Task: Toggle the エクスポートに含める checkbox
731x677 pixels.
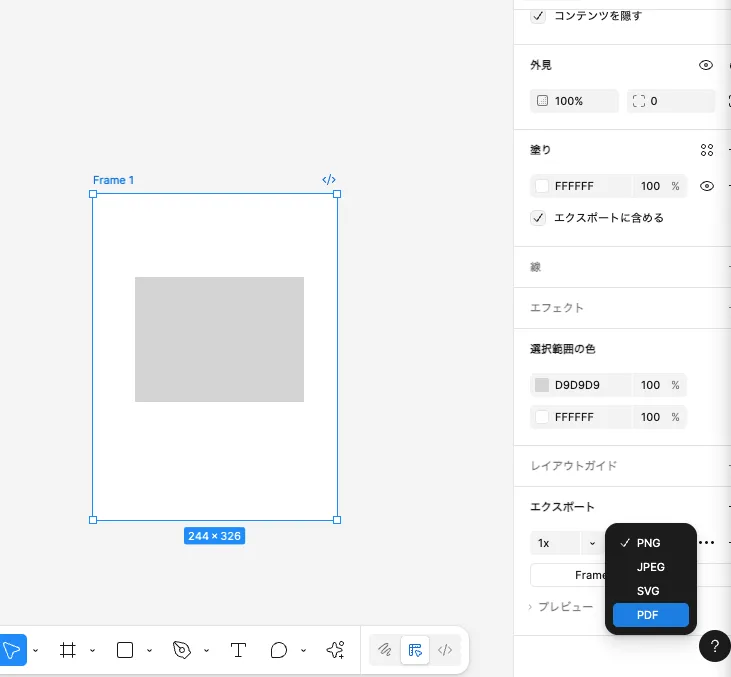Action: click(x=539, y=217)
